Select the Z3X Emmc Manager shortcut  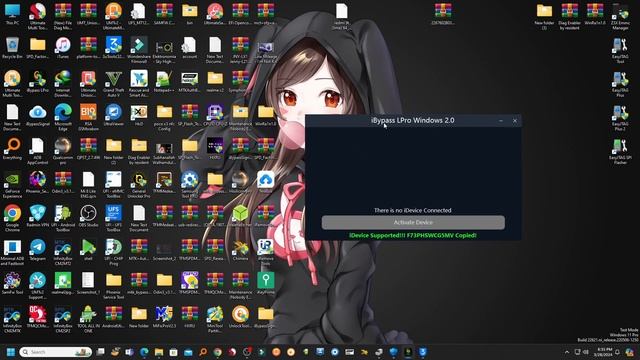click(x=620, y=17)
